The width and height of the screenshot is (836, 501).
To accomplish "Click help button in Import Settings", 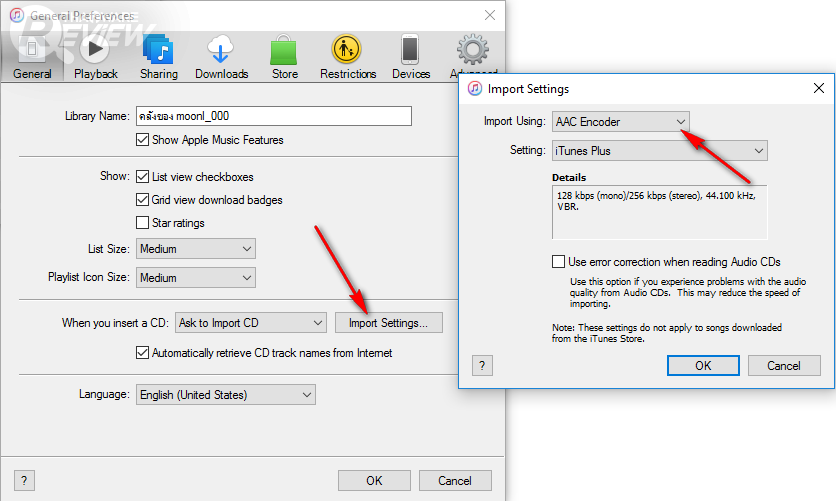I will (482, 365).
